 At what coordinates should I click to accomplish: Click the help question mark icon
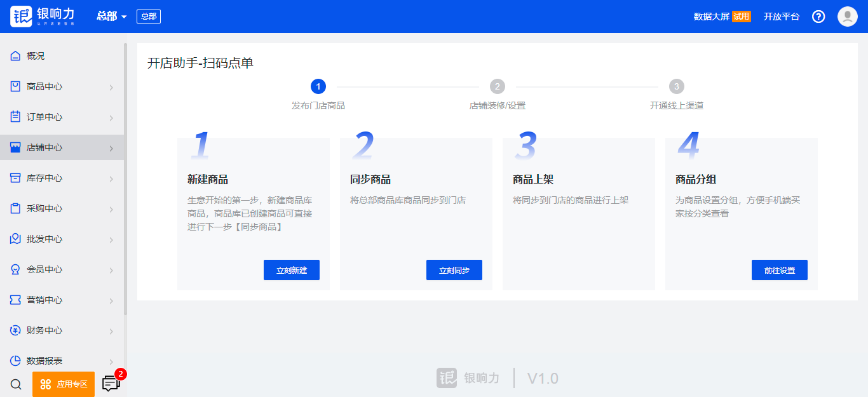coord(818,17)
